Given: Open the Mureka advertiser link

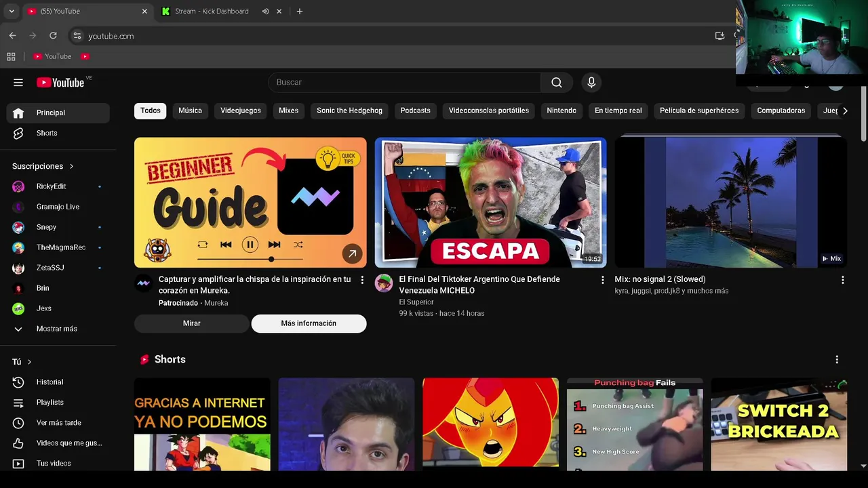Looking at the screenshot, I should coord(216,303).
